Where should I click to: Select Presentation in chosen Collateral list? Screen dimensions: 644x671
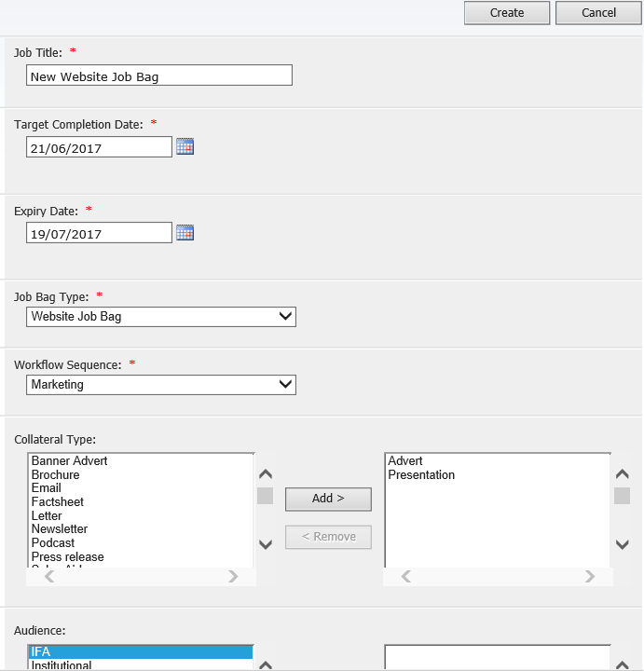[x=498, y=474]
